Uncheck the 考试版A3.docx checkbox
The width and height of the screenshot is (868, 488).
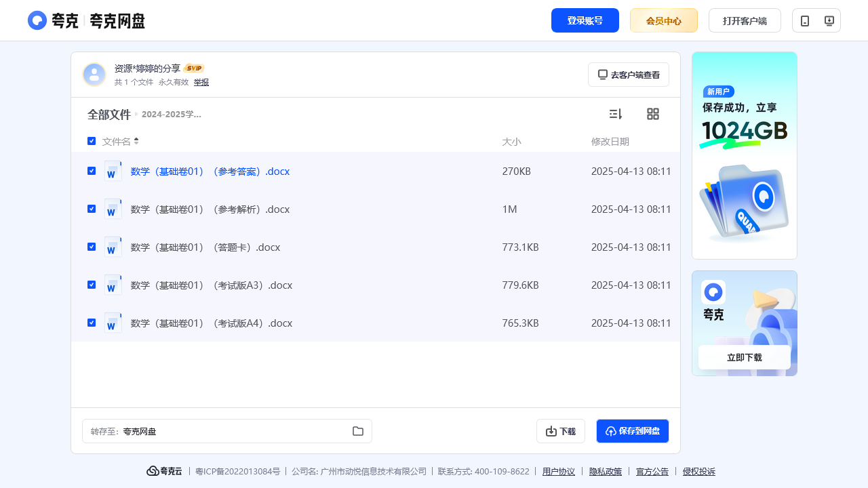tap(92, 285)
